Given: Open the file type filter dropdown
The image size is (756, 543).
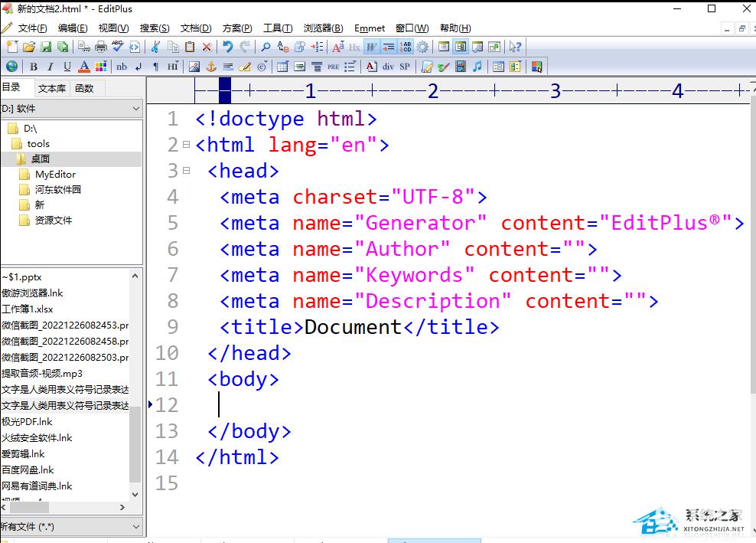Looking at the screenshot, I should click(135, 527).
